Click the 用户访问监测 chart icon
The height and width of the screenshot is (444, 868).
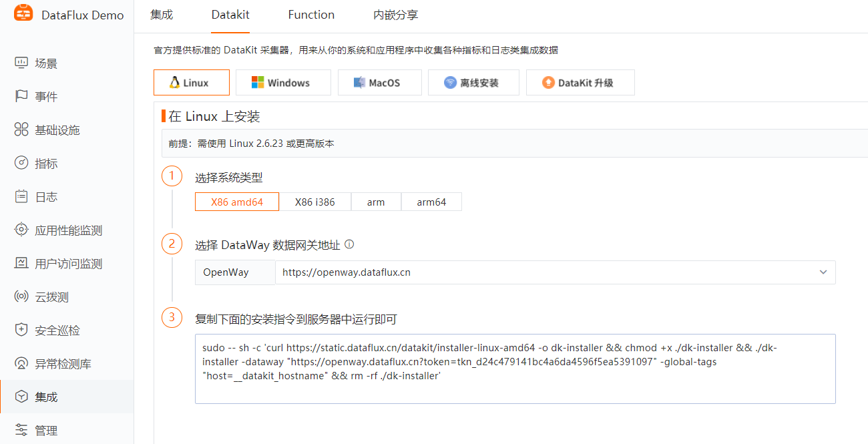tap(21, 264)
